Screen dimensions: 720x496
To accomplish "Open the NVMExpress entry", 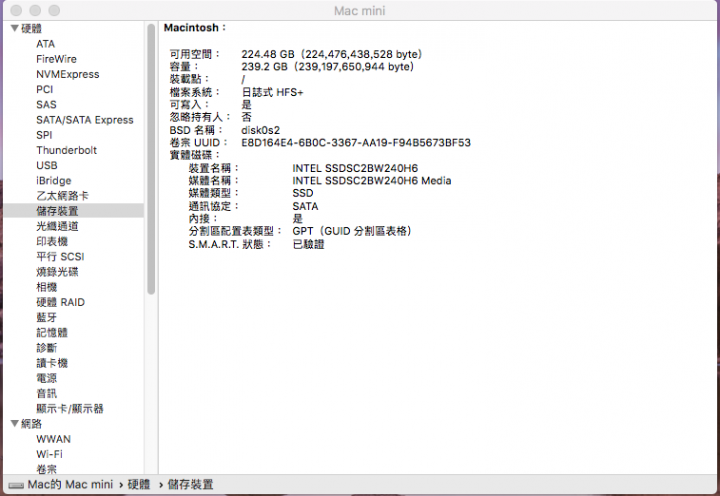I will [x=68, y=74].
